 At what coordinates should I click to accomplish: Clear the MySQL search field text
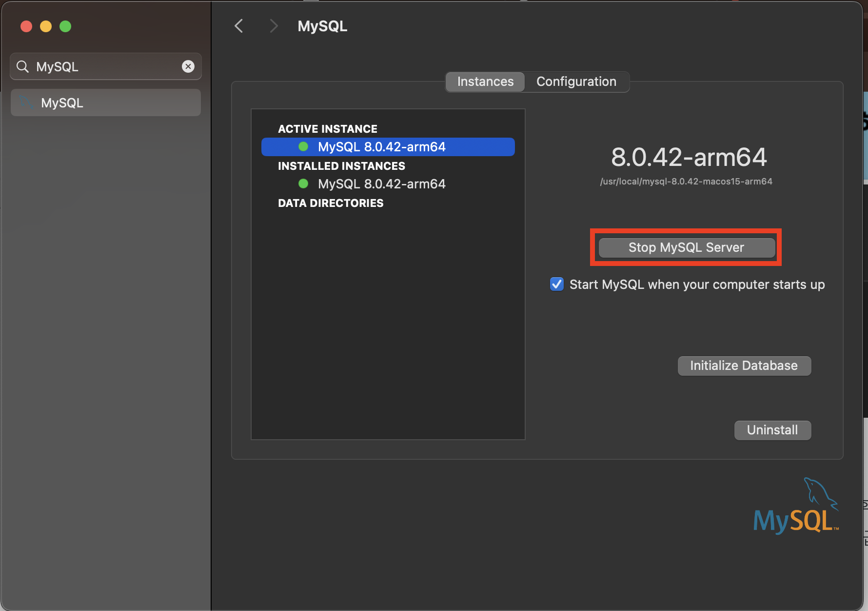click(188, 66)
